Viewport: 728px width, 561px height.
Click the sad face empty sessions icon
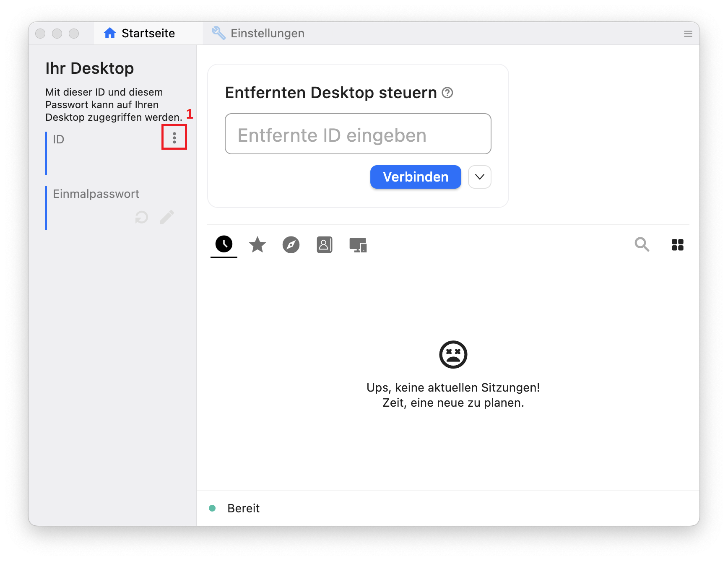453,355
